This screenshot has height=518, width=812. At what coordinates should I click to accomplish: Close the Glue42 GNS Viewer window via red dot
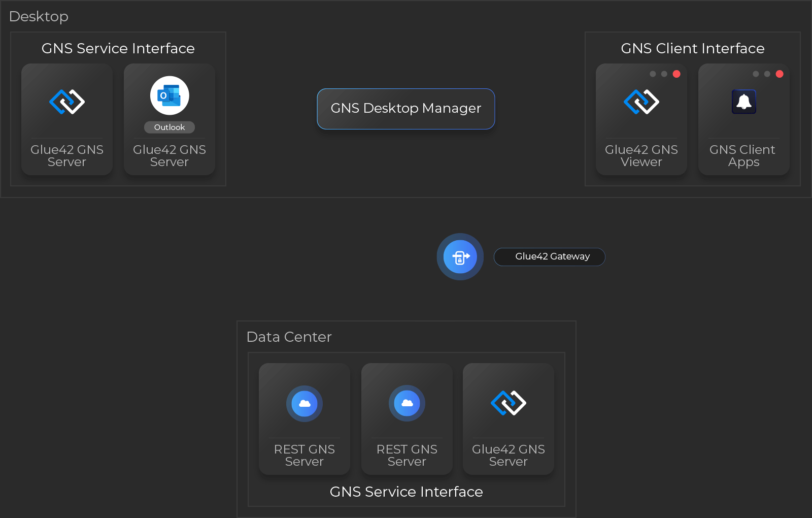tap(676, 74)
